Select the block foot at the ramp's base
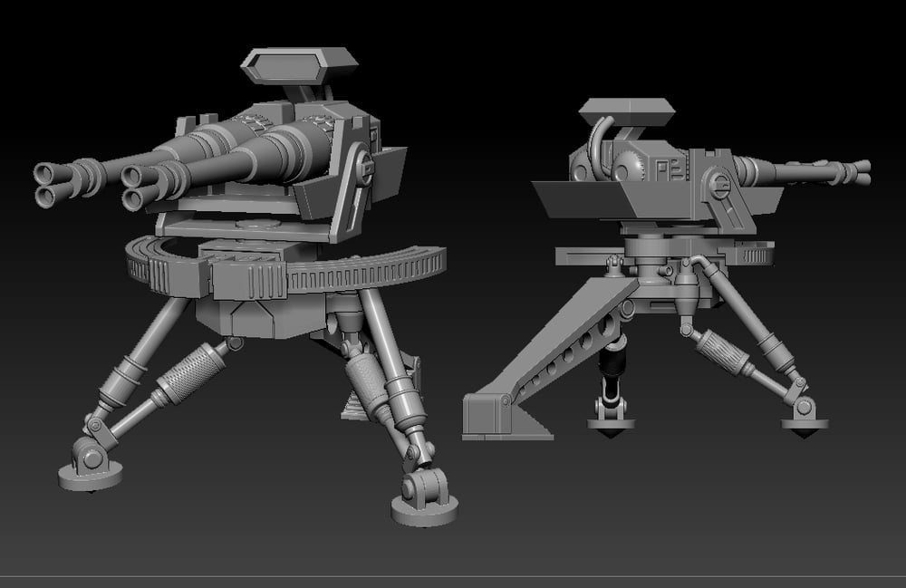The image size is (906, 588). point(494,417)
